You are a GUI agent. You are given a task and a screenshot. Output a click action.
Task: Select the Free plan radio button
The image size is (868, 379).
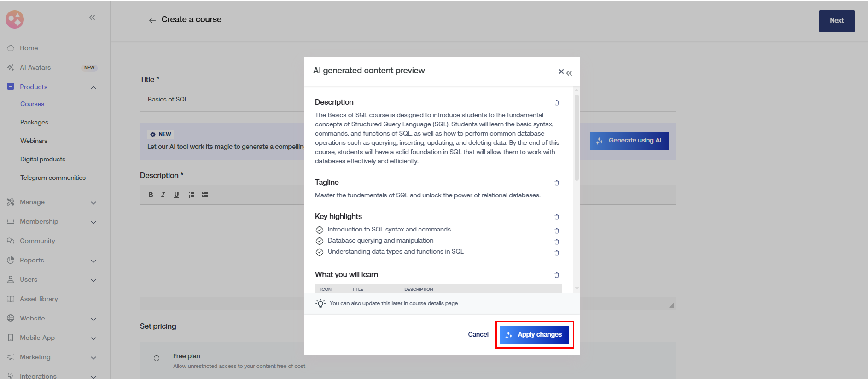[157, 358]
